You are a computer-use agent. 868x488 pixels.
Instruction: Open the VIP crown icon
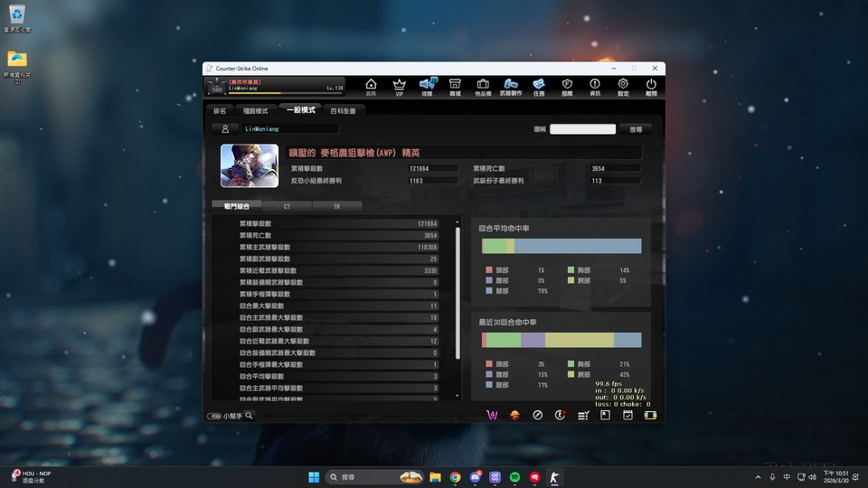[x=399, y=87]
